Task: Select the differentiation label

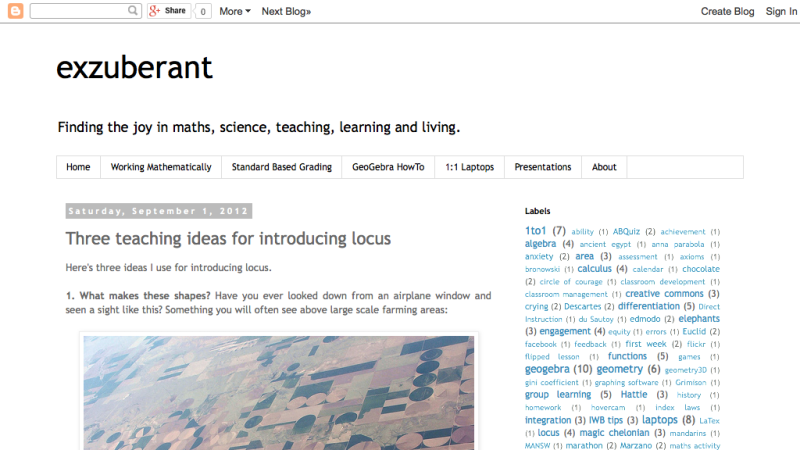Action: (x=648, y=306)
